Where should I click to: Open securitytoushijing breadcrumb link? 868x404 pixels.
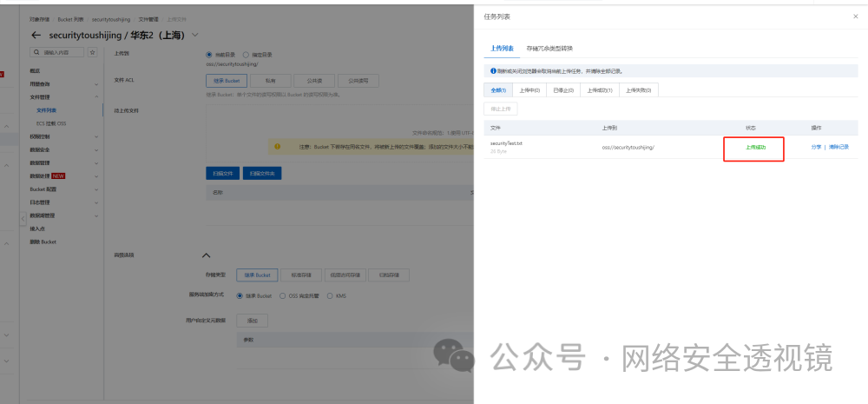pos(111,19)
